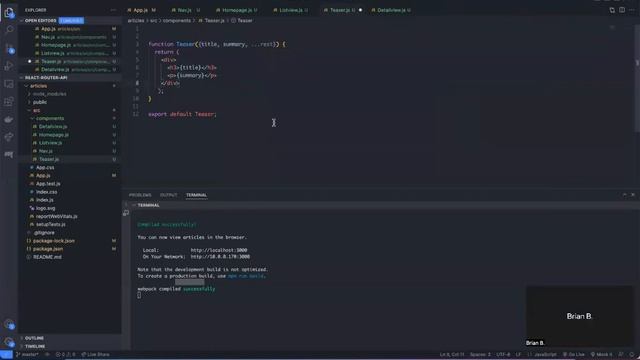Click the terminal shell icon in panel

pyautogui.click(x=126, y=213)
